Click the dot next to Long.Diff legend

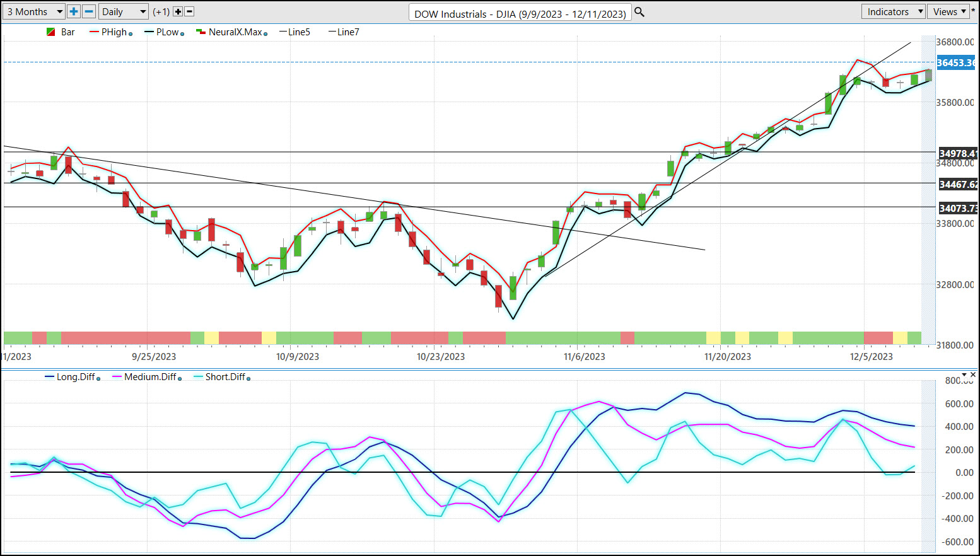[98, 379]
